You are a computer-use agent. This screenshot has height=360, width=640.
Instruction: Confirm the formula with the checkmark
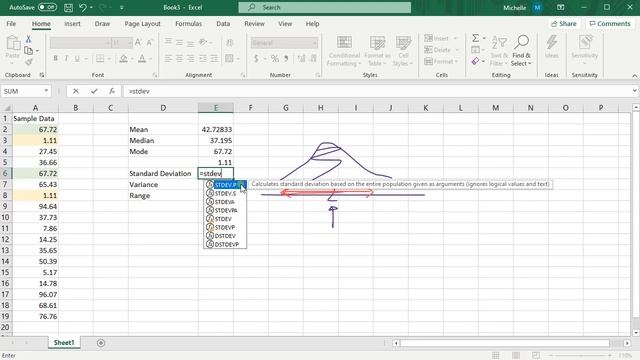pyautogui.click(x=94, y=91)
